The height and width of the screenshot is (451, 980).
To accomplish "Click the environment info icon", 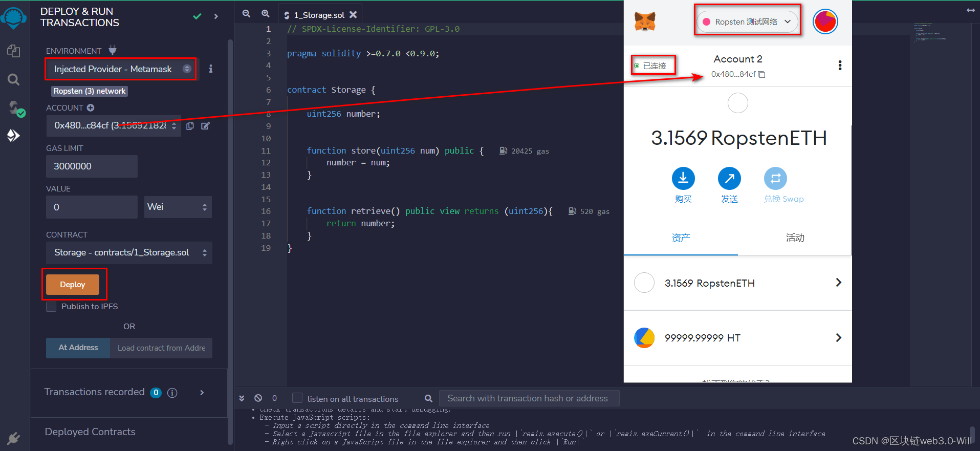I will coord(210,69).
